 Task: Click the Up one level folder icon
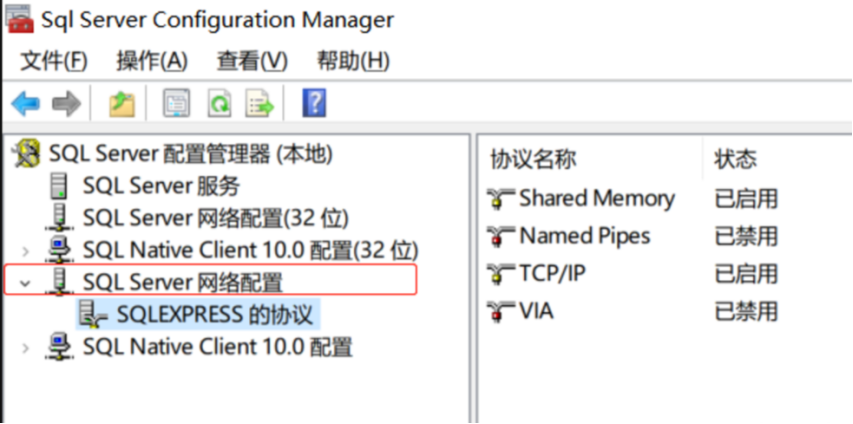point(122,103)
